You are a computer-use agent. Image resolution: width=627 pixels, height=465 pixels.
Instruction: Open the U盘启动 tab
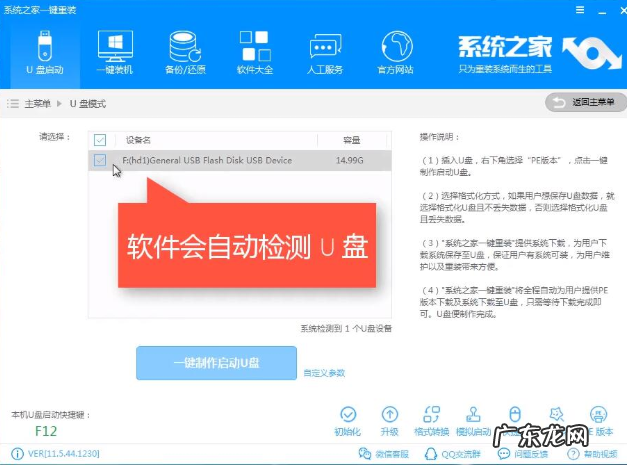tap(45, 53)
